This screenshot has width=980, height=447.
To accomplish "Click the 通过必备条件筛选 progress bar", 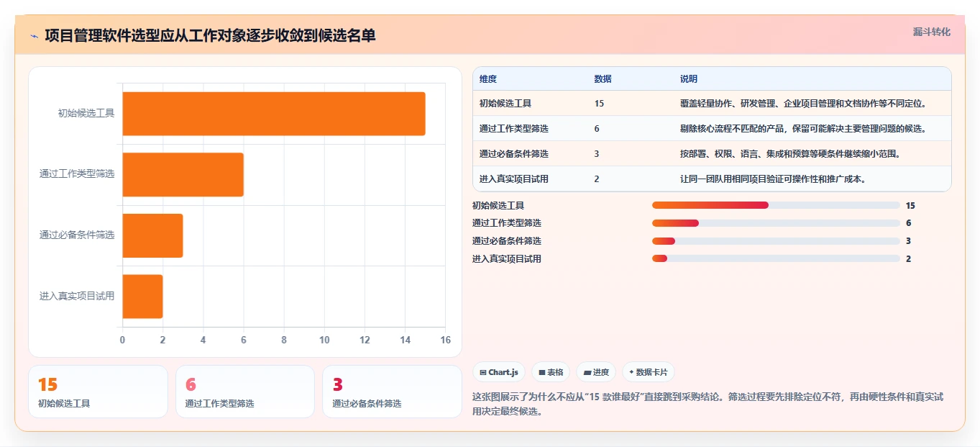I will (776, 241).
